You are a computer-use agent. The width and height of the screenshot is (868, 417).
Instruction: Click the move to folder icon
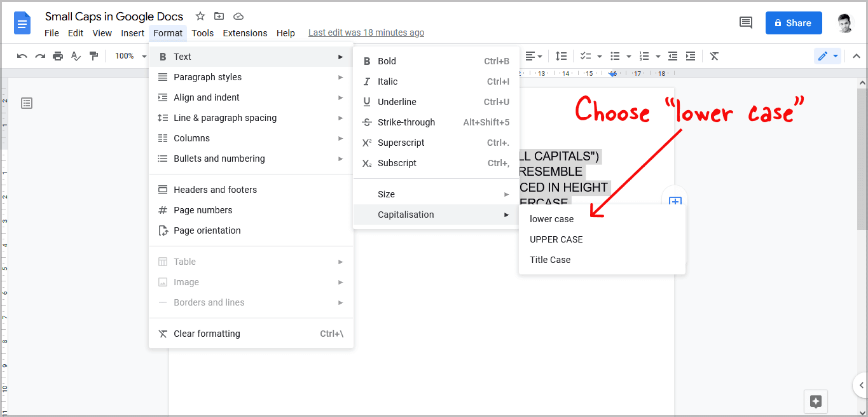click(219, 17)
